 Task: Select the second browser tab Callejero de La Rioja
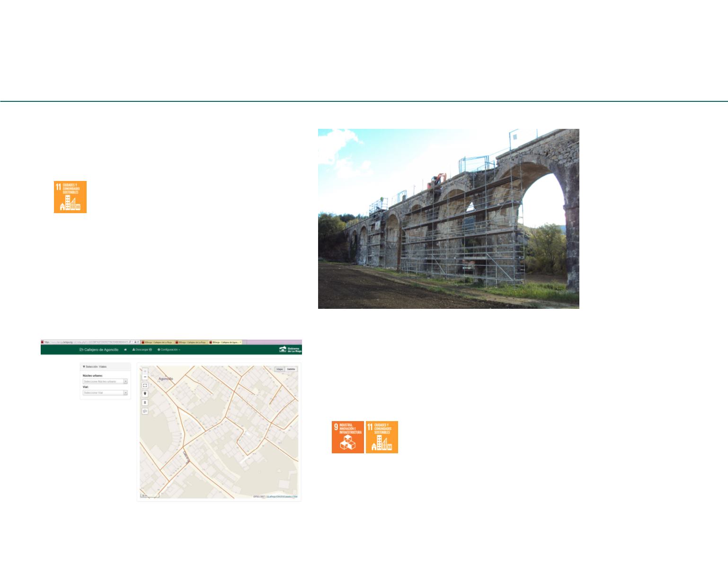(191, 342)
